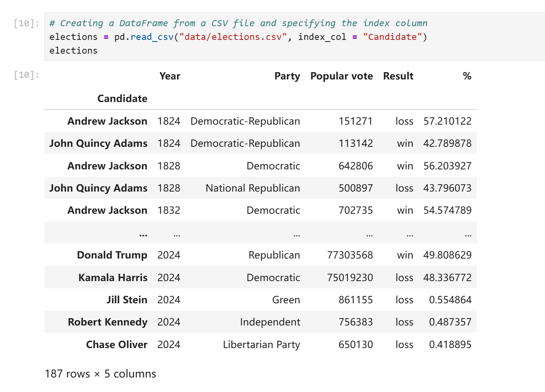Select the Year column header

tap(169, 76)
